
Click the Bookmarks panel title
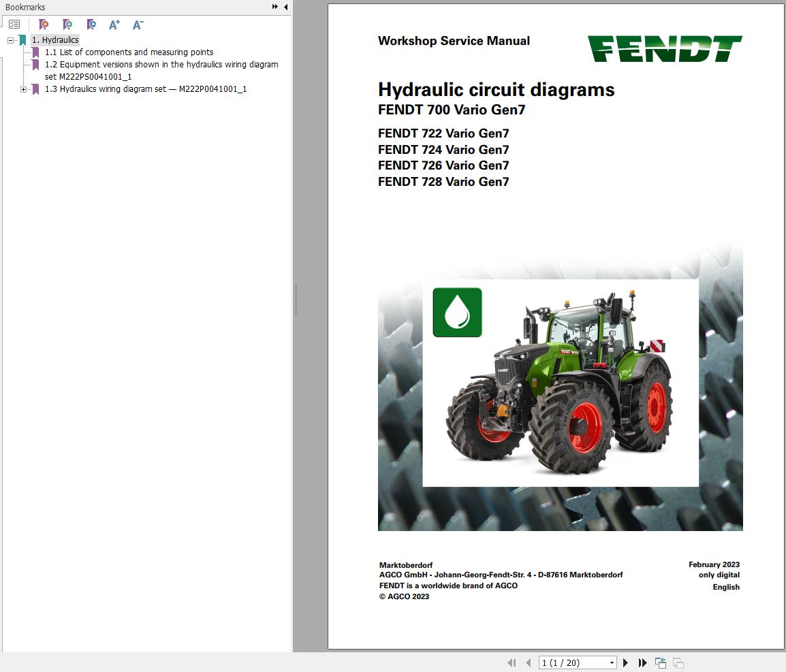click(25, 7)
